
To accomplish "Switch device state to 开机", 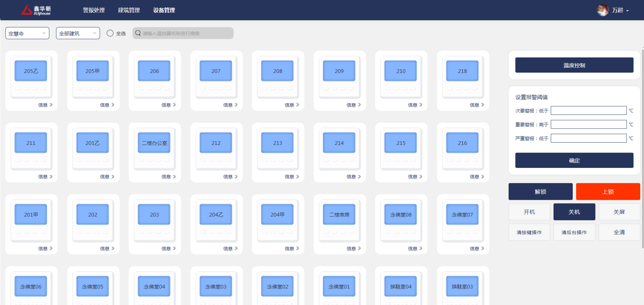I will (x=529, y=212).
